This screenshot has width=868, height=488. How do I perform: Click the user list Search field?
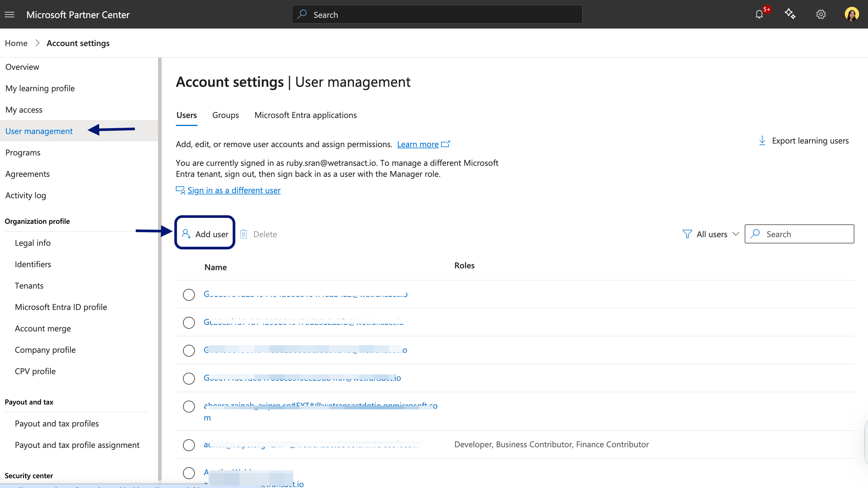(x=799, y=234)
